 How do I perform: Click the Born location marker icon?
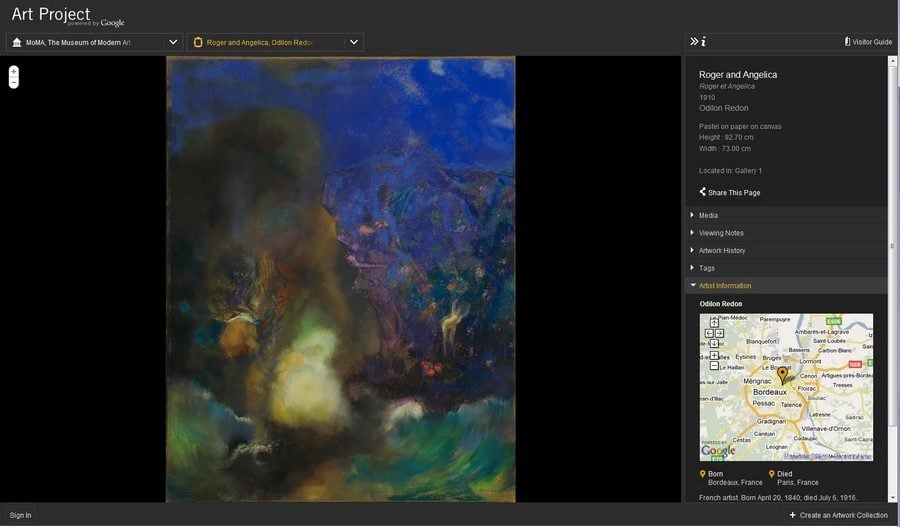(x=703, y=474)
